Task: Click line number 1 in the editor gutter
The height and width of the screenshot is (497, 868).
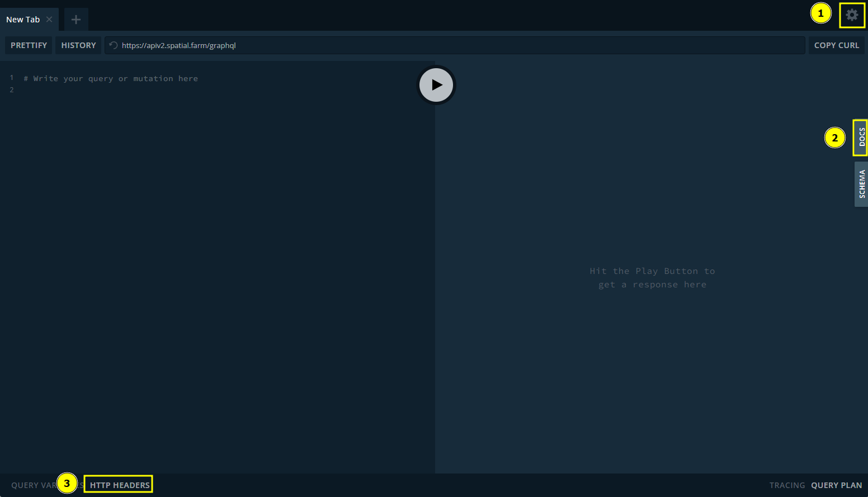Action: 12,78
